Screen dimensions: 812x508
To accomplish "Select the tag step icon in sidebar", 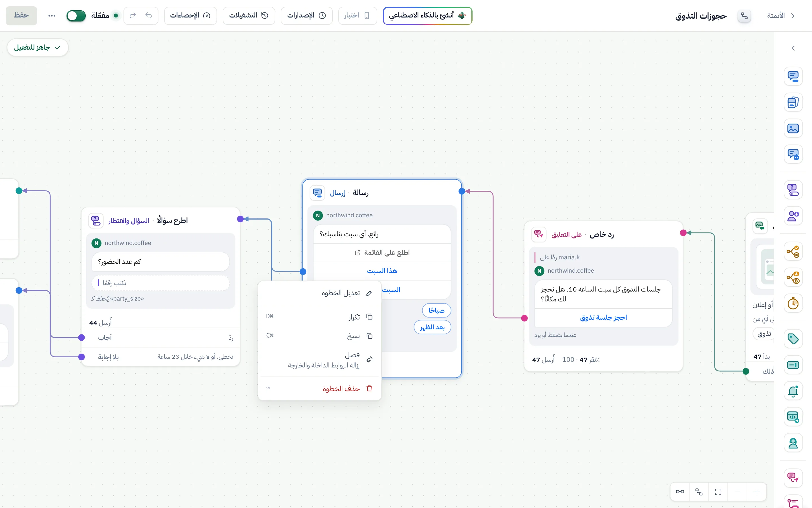I will point(793,339).
